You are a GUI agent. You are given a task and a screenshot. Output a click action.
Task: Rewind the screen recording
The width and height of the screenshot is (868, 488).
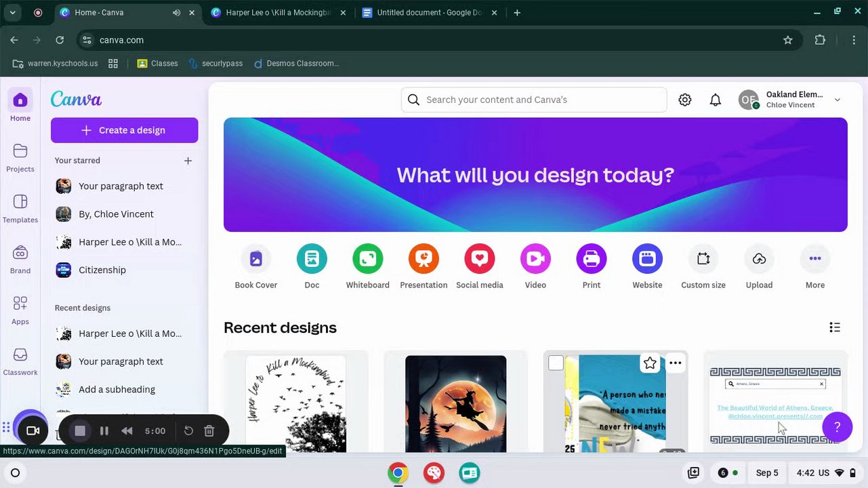127,431
